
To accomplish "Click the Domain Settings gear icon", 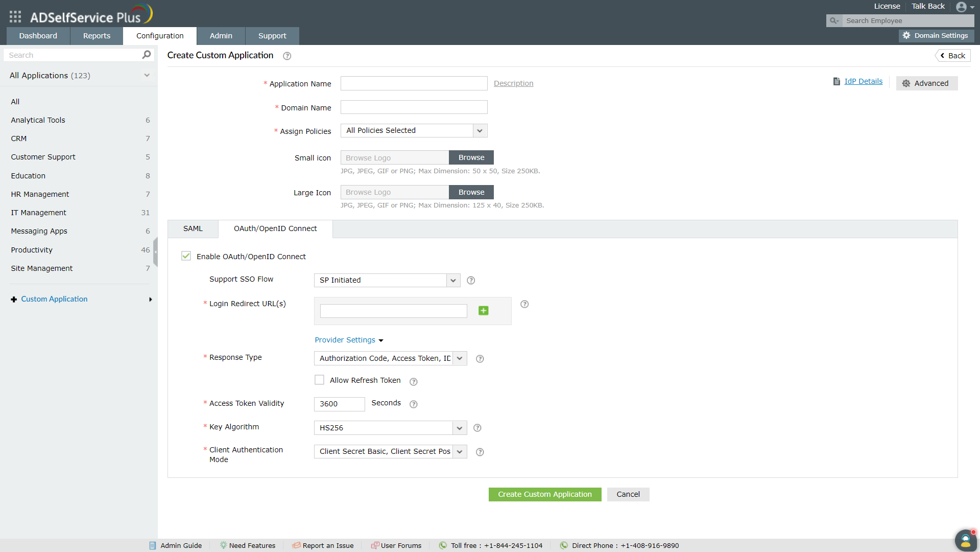I will click(x=906, y=35).
